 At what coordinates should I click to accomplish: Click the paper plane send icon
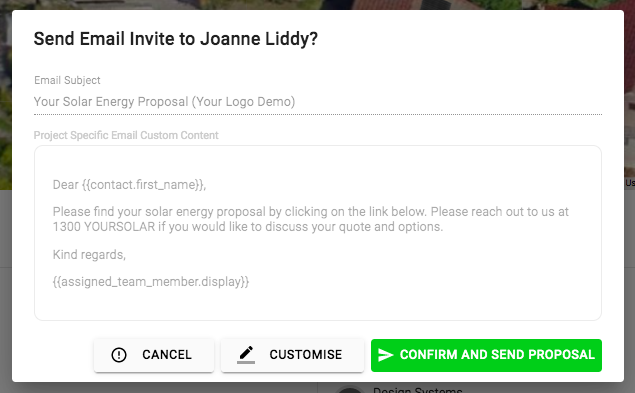point(386,355)
